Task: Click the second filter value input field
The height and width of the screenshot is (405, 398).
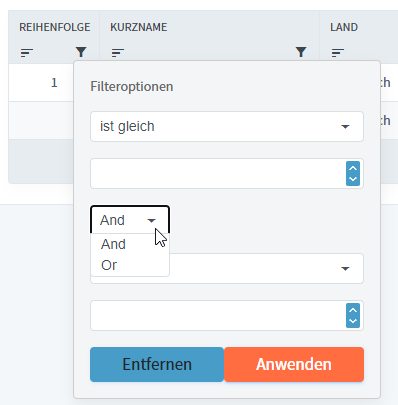Action: click(x=218, y=315)
